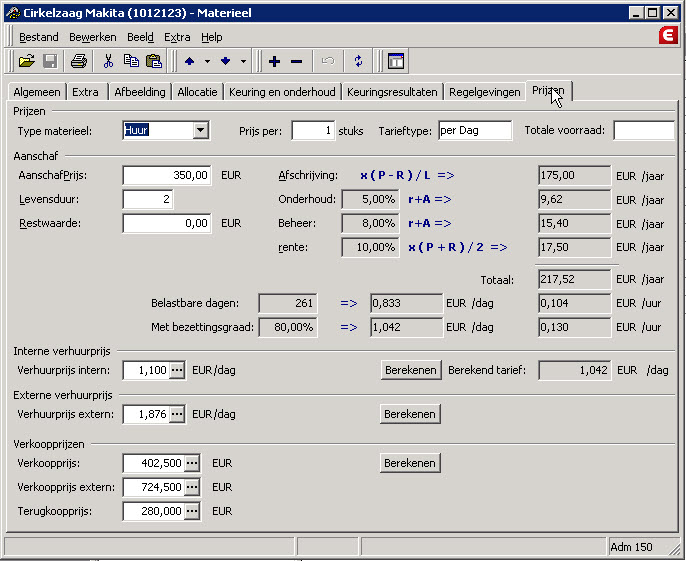
Task: Open ellipsis next to Terugkoopprijs
Action: (x=192, y=511)
